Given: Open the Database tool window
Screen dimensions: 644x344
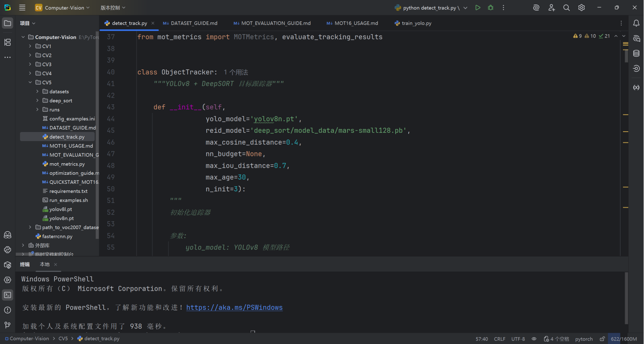Looking at the screenshot, I should click(636, 53).
